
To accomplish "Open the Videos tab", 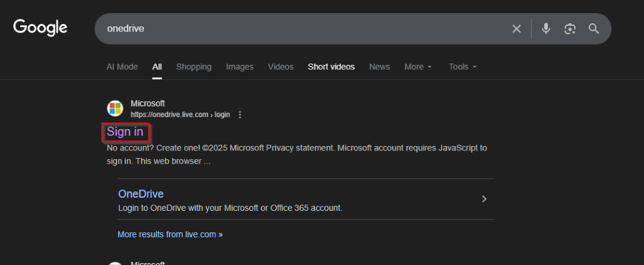I will pyautogui.click(x=280, y=67).
